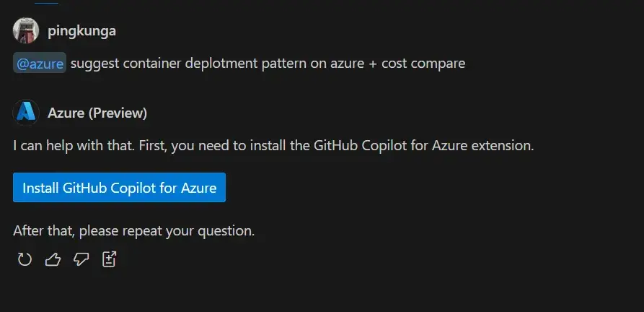Click the Azure (Preview) participant name
The image size is (644, 312).
[x=97, y=113]
